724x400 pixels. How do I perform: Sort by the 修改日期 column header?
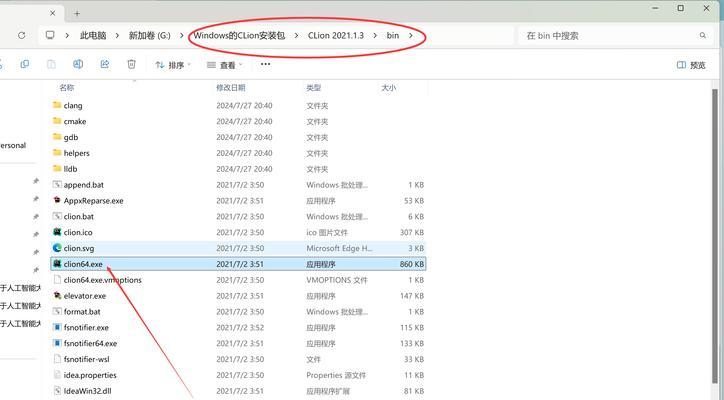[x=230, y=87]
